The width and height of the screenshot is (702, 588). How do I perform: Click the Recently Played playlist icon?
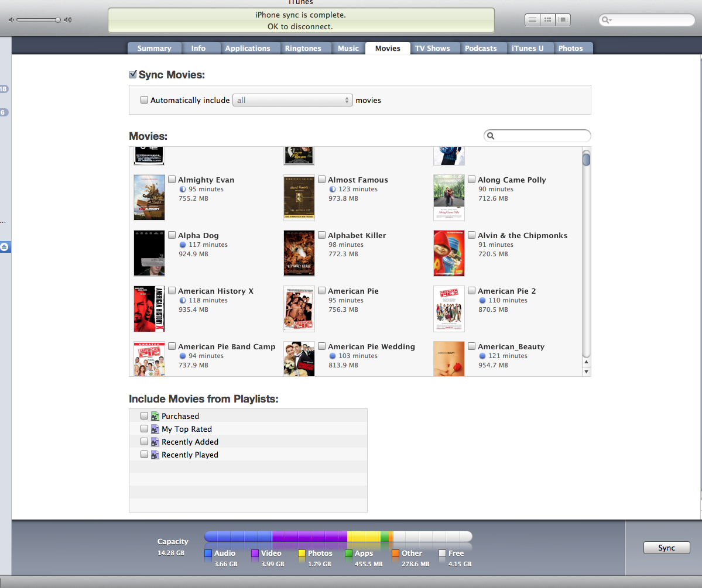tap(155, 455)
